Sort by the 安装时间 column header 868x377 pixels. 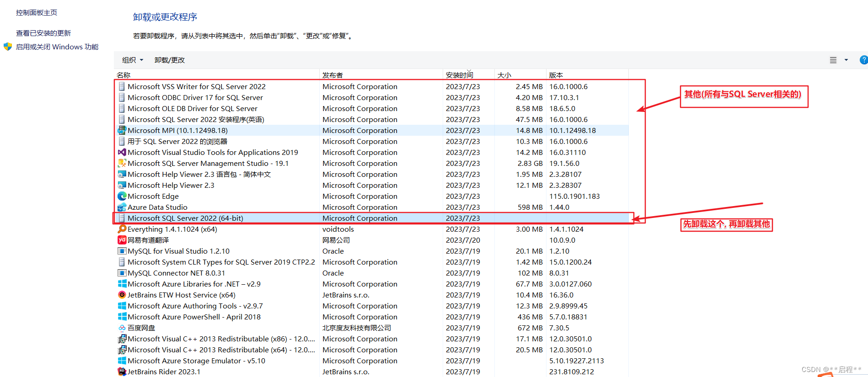(460, 75)
